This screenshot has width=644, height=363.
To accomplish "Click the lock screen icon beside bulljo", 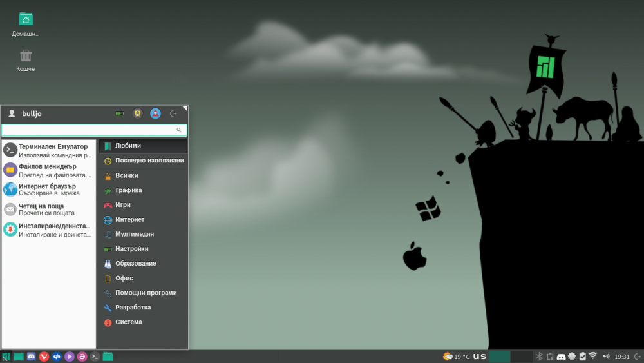I will 138,113.
